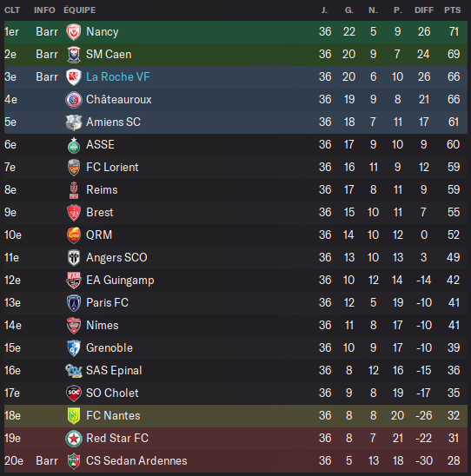The height and width of the screenshot is (476, 471).
Task: Click the CS Sedan Ardennes team name
Action: pos(136,461)
